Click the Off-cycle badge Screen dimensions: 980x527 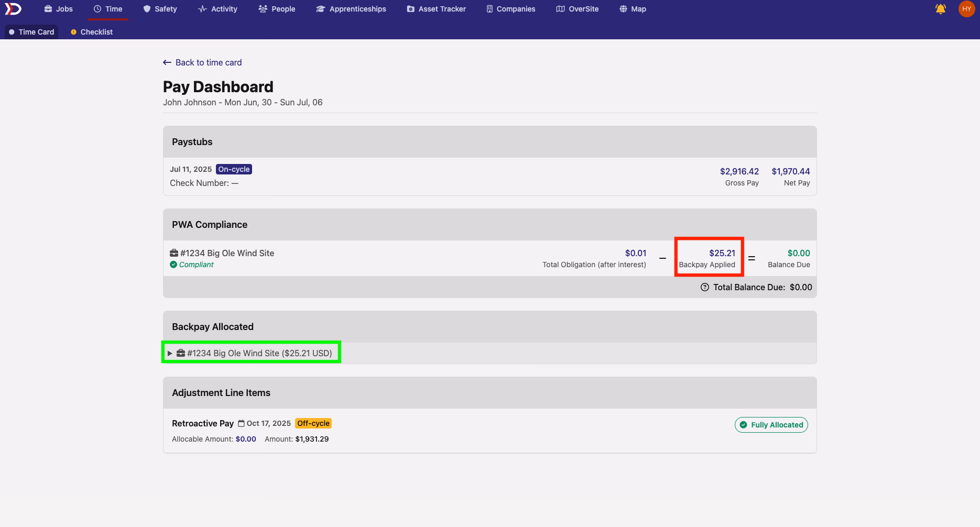(313, 423)
